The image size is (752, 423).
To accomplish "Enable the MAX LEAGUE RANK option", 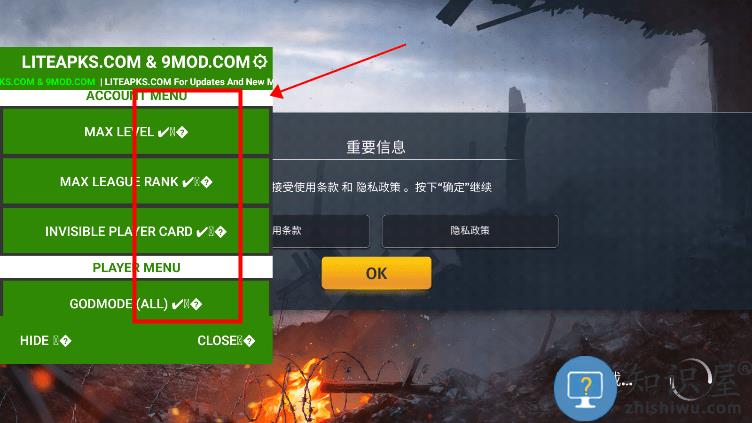I will [x=136, y=181].
